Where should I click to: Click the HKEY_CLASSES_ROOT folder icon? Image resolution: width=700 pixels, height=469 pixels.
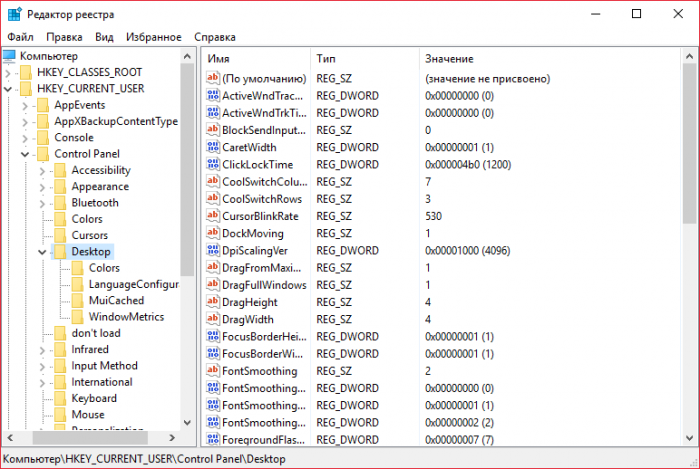pyautogui.click(x=26, y=72)
